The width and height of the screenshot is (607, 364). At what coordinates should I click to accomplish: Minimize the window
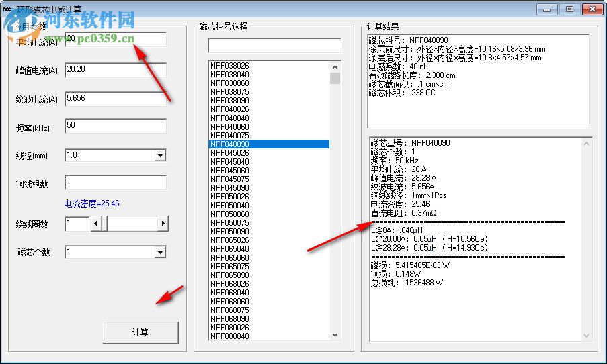[x=547, y=9]
